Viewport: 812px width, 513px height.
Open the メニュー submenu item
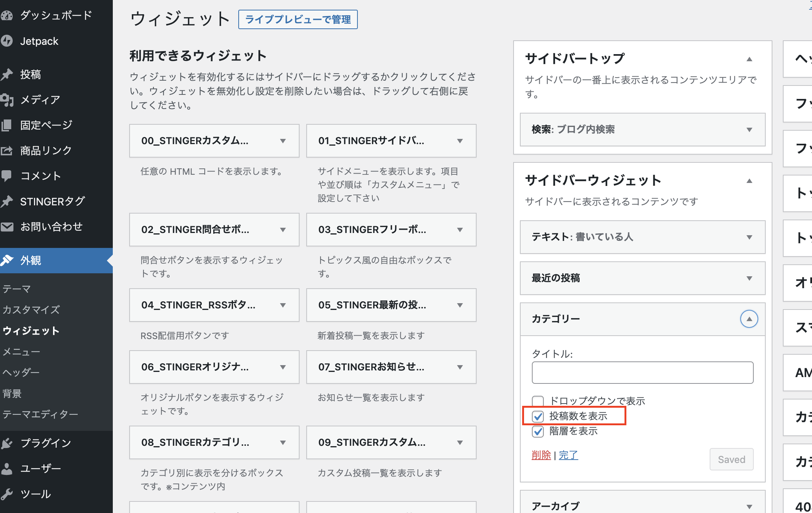21,352
